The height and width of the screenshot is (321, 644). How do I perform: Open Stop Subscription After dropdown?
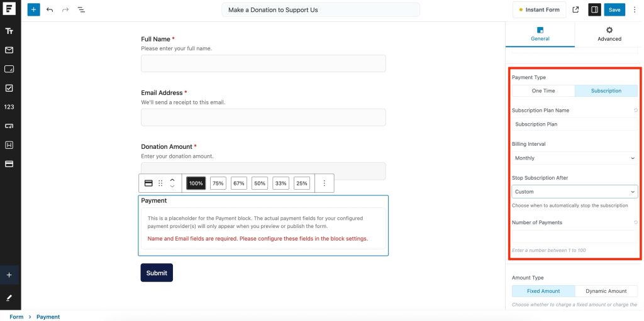pyautogui.click(x=575, y=192)
